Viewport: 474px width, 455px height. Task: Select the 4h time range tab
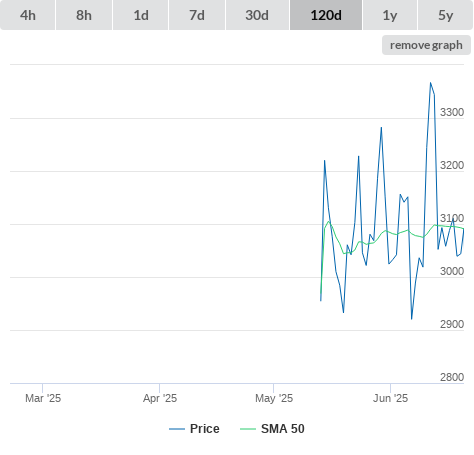28,15
